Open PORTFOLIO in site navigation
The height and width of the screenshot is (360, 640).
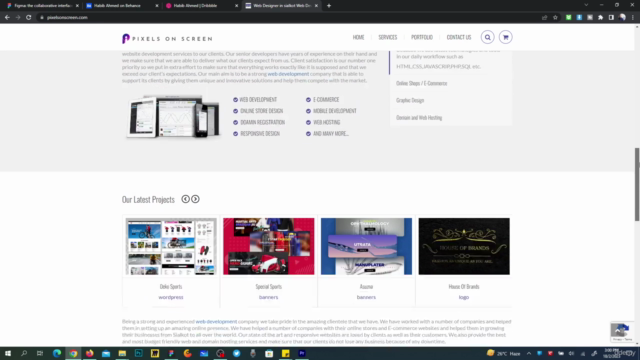click(422, 37)
